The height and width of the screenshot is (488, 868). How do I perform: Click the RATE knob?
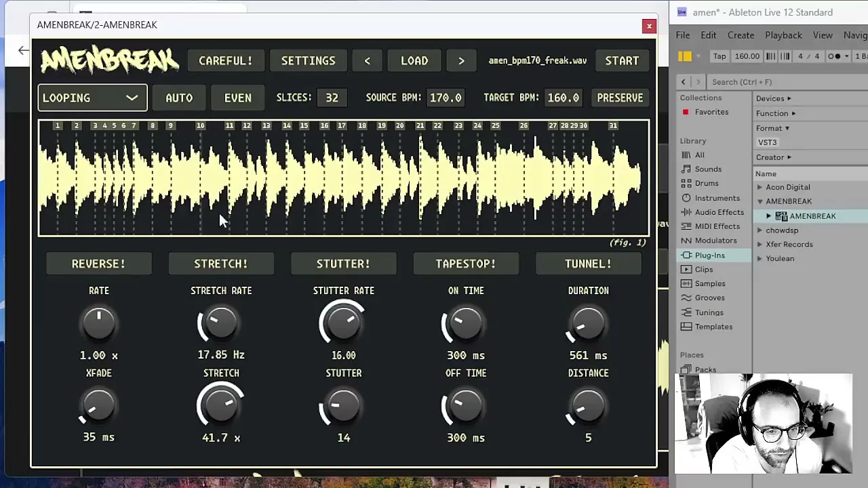pyautogui.click(x=99, y=324)
